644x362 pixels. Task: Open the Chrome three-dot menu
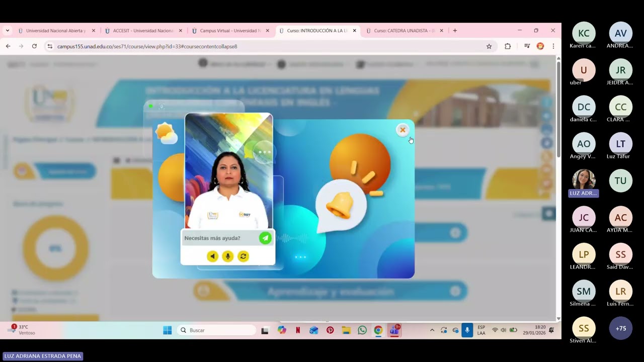click(x=553, y=46)
